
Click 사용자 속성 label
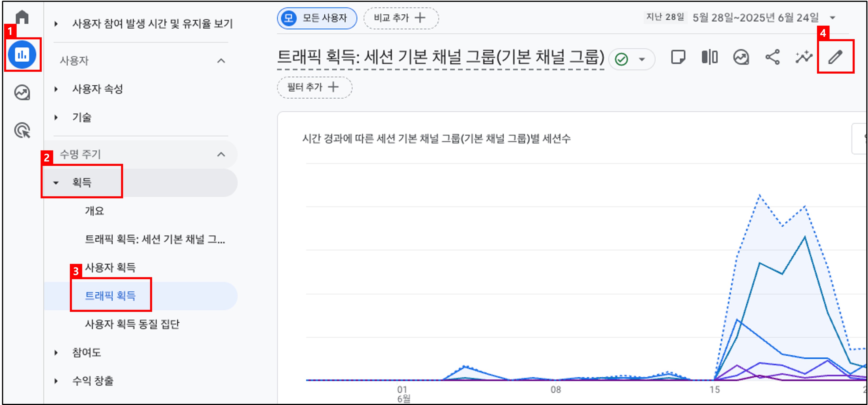(x=98, y=89)
